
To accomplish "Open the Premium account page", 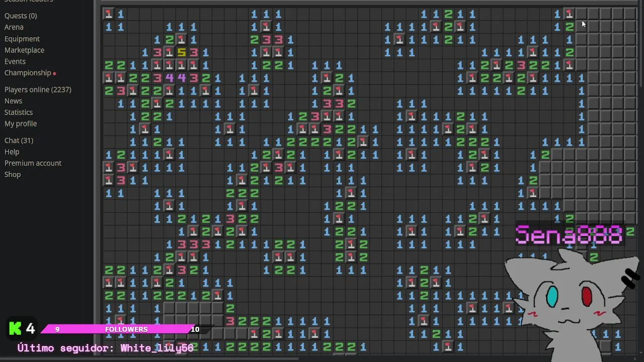I will point(33,163).
